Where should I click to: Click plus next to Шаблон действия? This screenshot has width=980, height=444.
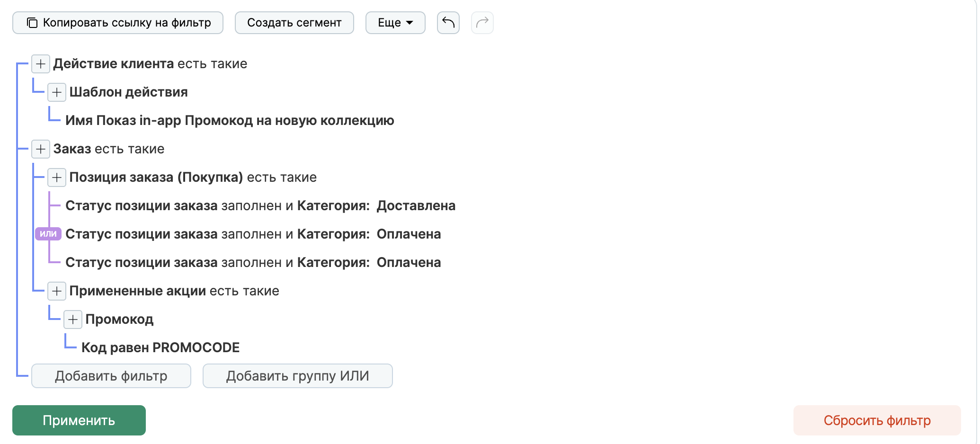57,92
